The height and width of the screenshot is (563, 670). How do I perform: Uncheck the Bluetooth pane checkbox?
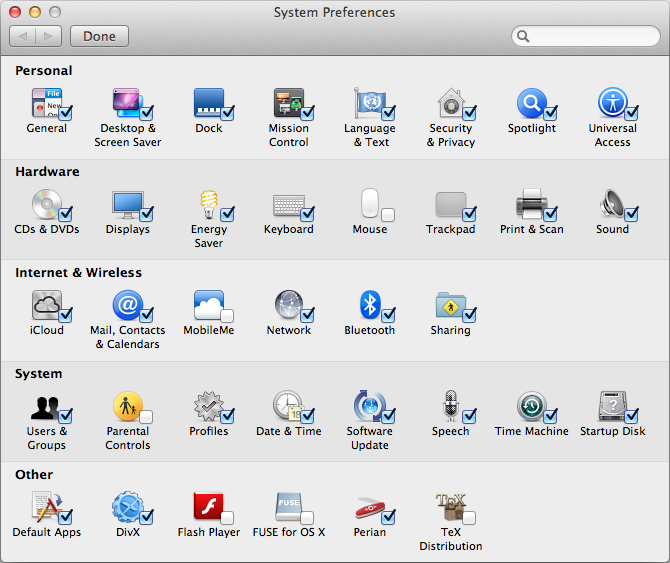click(x=388, y=315)
